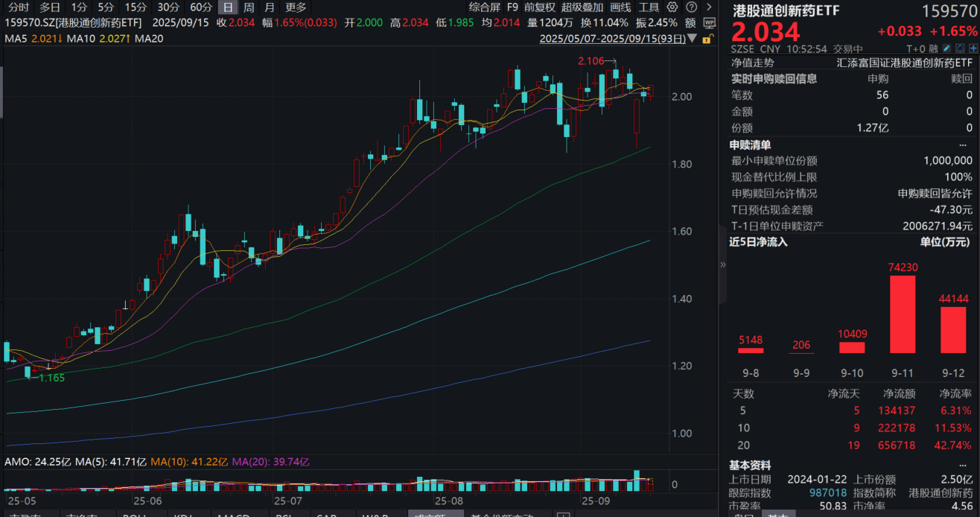Open the 多日 dropdown
980x517 pixels.
(x=48, y=7)
